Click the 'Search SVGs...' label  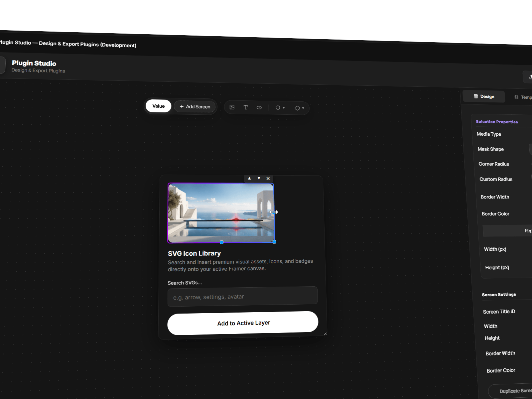coord(185,283)
